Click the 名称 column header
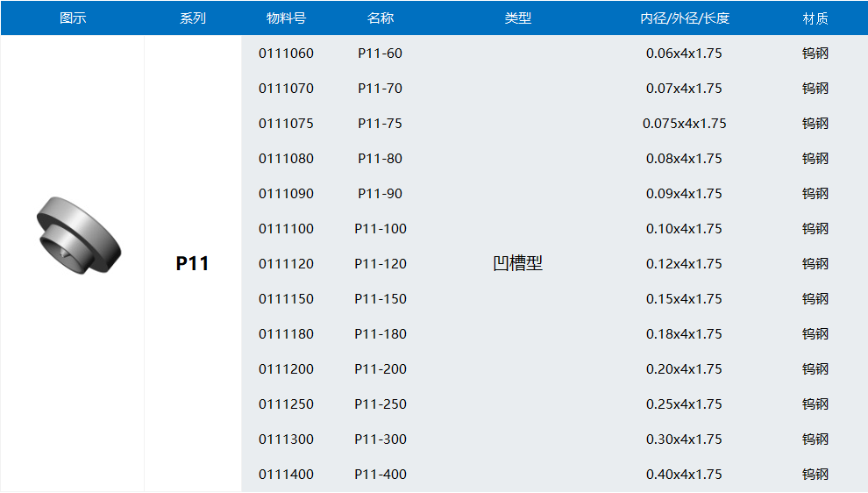This screenshot has height=493, width=868. click(381, 18)
